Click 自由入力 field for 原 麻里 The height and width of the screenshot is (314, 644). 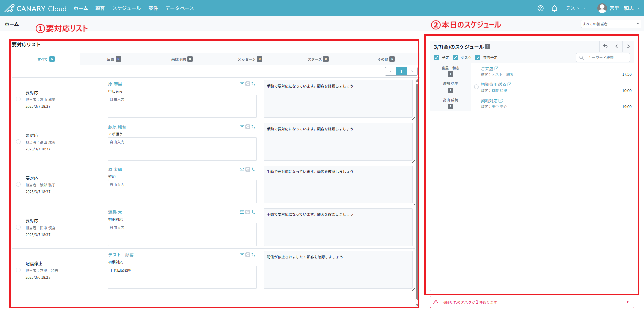tap(182, 106)
